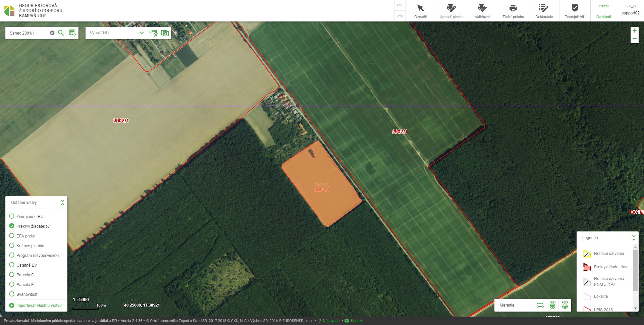Enable the Ostatné EV layer

coord(12,265)
